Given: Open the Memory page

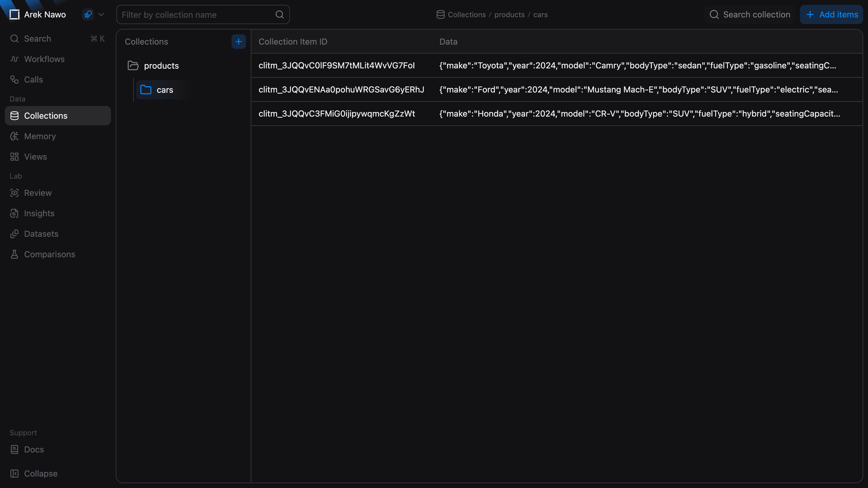Looking at the screenshot, I should click(x=58, y=136).
